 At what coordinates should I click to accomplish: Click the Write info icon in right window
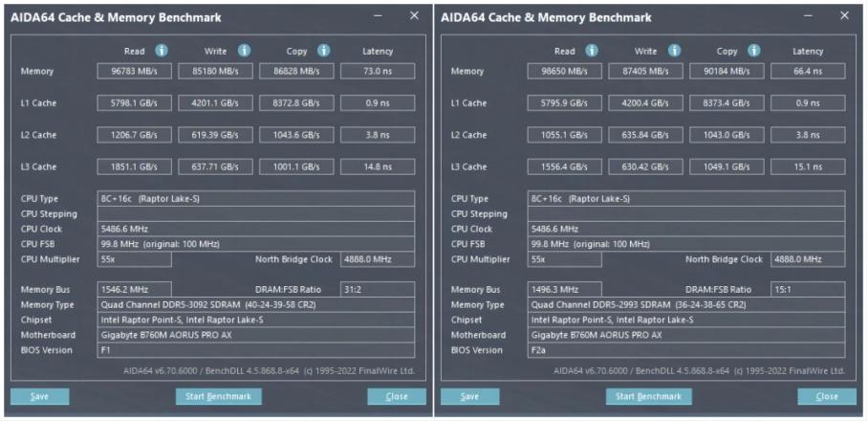pos(675,51)
